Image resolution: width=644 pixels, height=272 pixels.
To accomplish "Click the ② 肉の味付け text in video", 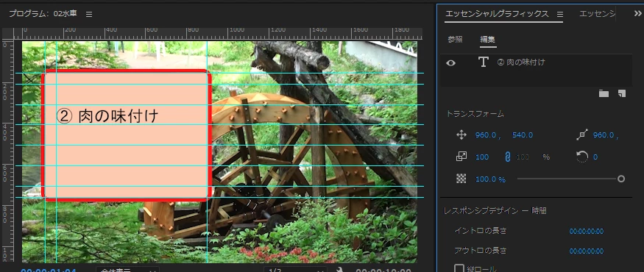I will [107, 116].
